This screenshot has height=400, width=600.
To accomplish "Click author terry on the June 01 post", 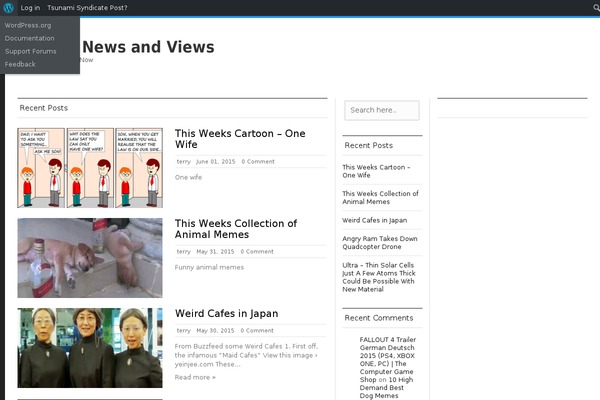I will click(184, 162).
